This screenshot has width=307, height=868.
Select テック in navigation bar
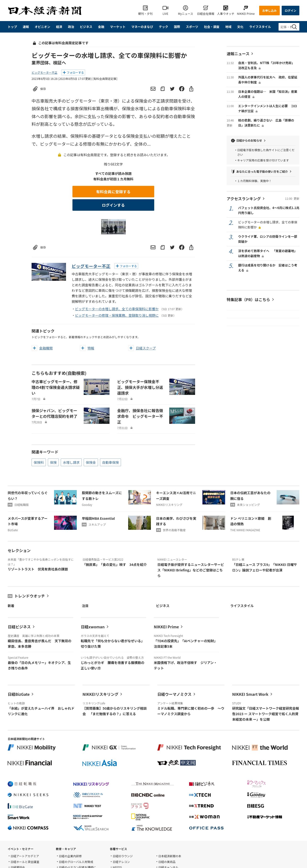[164, 27]
